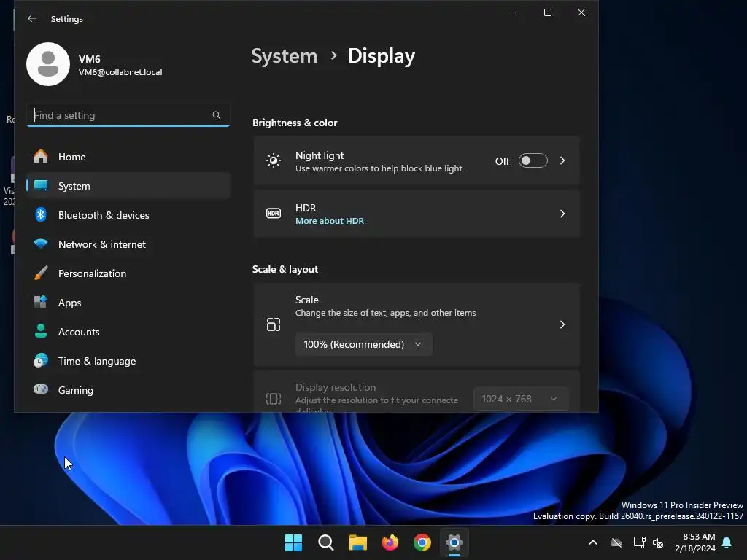Open Gaming settings

(128, 390)
